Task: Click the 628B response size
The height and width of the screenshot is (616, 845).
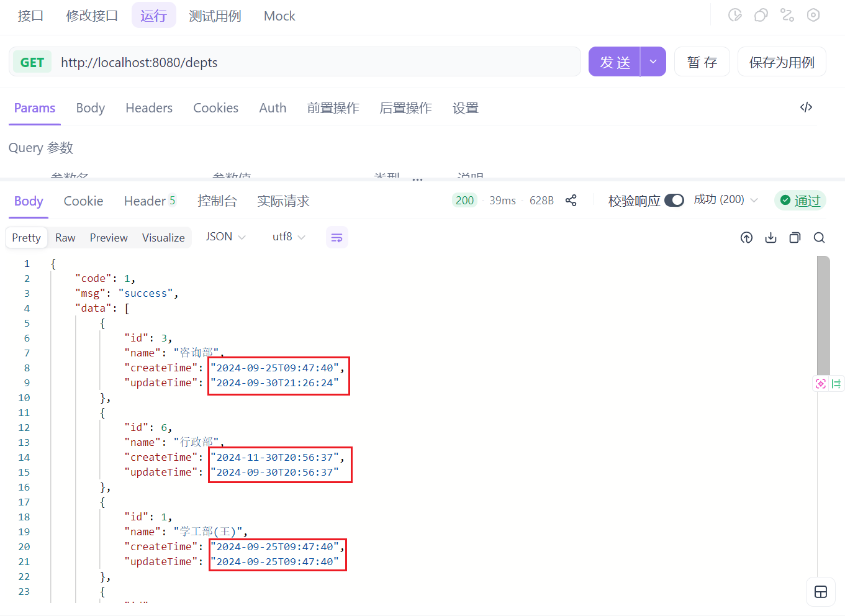Action: coord(541,201)
